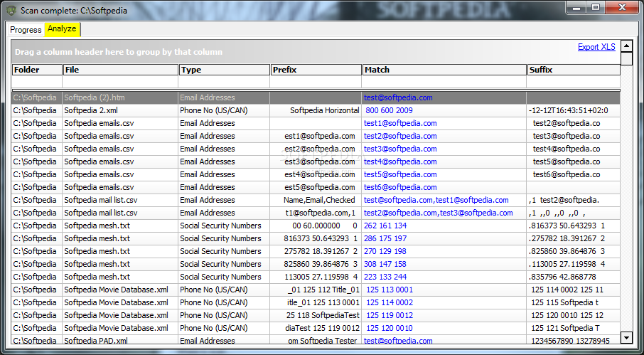The width and height of the screenshot is (644, 355).
Task: Click prefix cell Name,Email,Checked
Action: pyautogui.click(x=316, y=200)
